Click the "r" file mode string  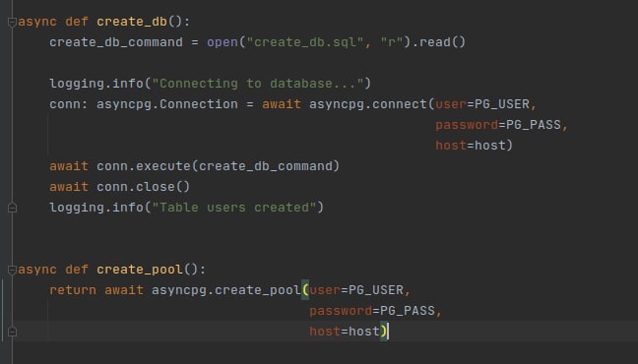[392, 42]
